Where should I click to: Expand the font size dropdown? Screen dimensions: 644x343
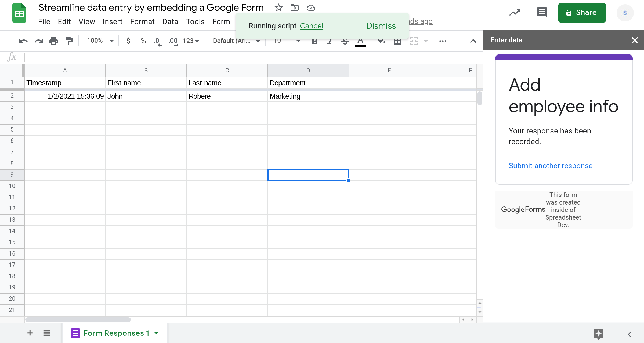[298, 41]
